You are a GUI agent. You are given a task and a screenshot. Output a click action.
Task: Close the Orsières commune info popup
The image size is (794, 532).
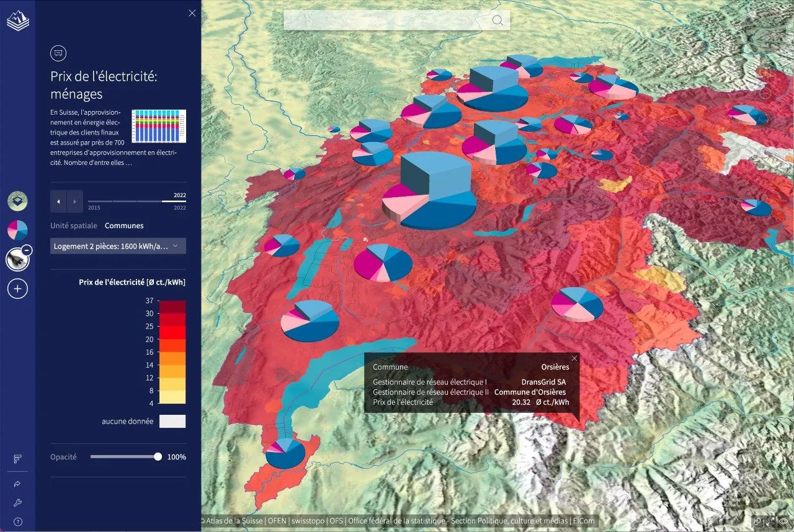574,358
